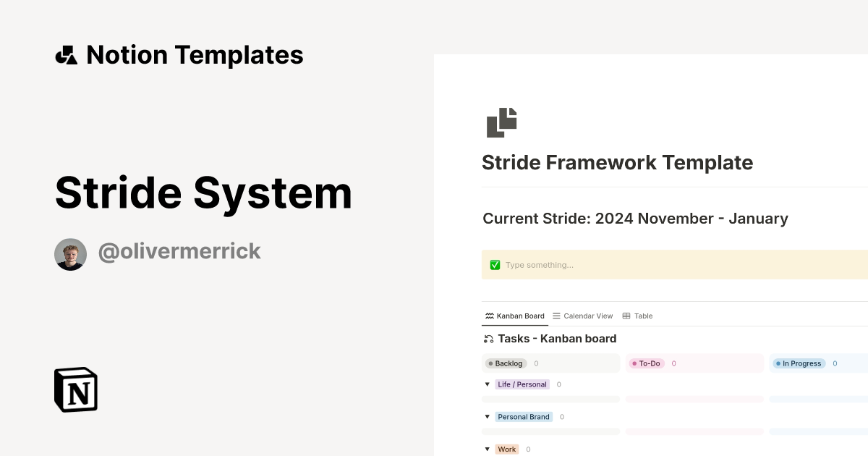Select the Kanban Board view icon
The width and height of the screenshot is (868, 456).
[x=489, y=316]
